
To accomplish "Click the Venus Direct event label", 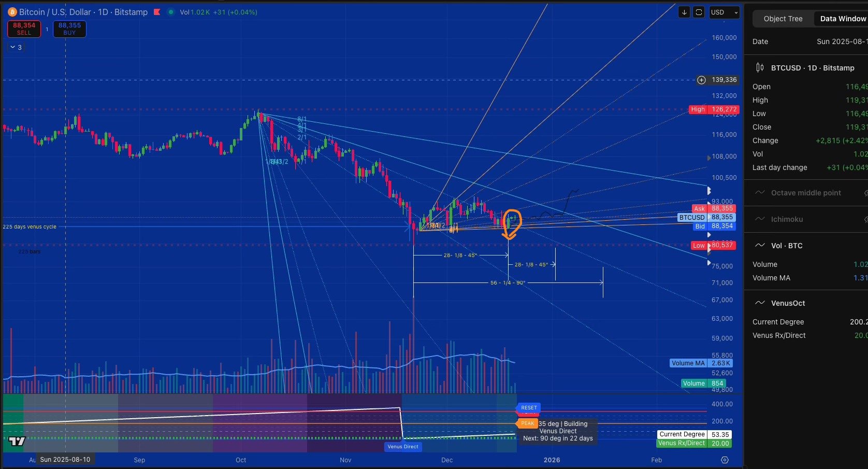I will (403, 447).
